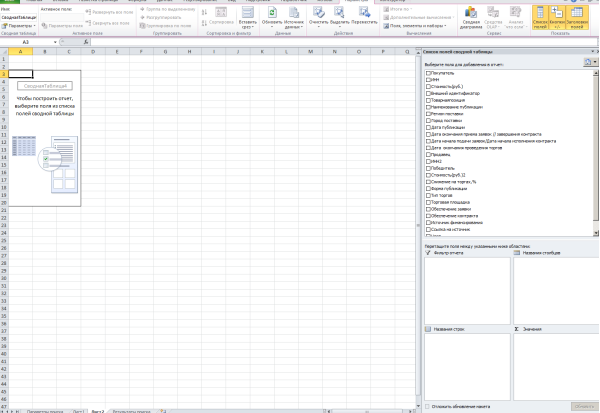
Task: Check the Дата публикации field checkbox
Action: pos(428,127)
